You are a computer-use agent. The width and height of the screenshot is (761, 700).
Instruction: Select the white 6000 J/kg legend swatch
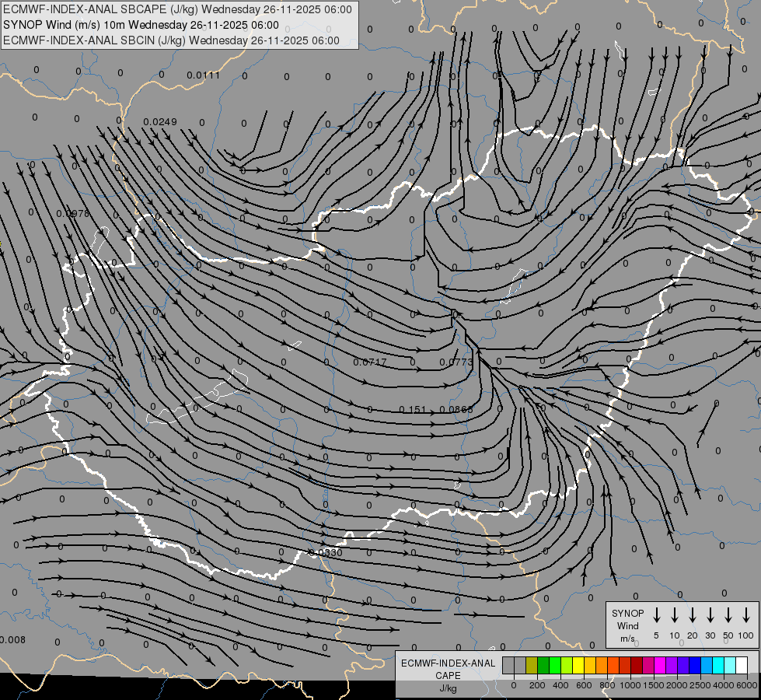click(x=741, y=665)
